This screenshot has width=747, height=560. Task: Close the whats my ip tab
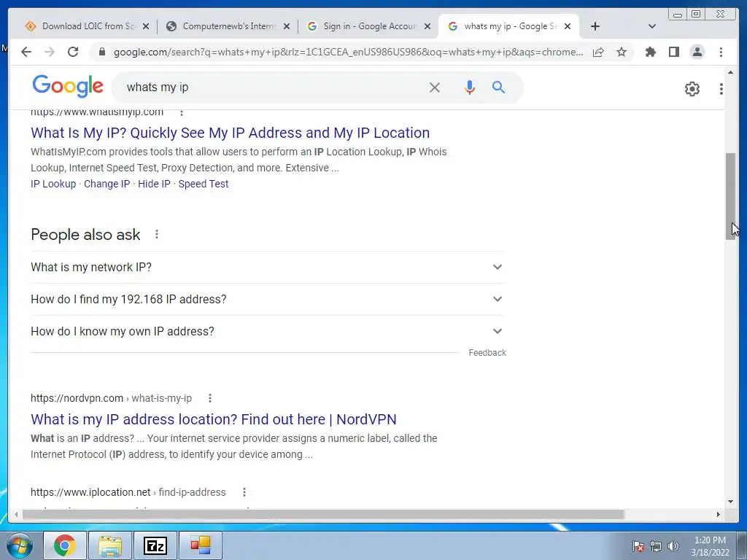(x=568, y=27)
